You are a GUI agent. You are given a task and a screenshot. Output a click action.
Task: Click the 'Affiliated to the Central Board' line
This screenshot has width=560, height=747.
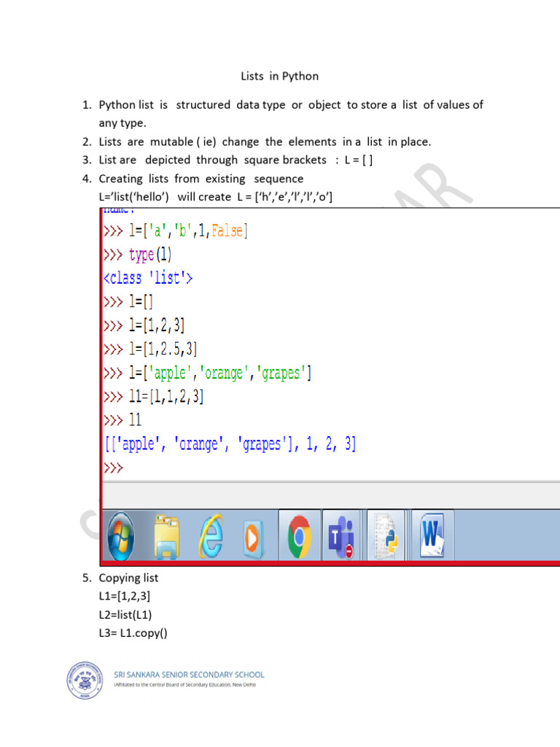click(x=184, y=685)
